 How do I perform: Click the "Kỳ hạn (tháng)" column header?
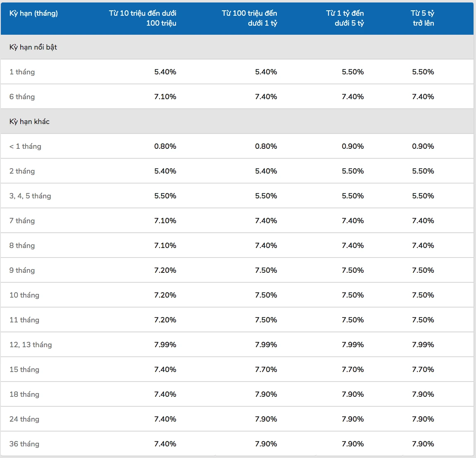click(33, 13)
